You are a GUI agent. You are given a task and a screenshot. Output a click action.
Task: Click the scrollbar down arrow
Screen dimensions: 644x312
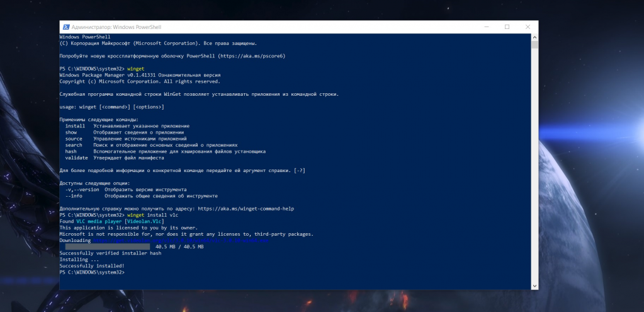pos(534,286)
